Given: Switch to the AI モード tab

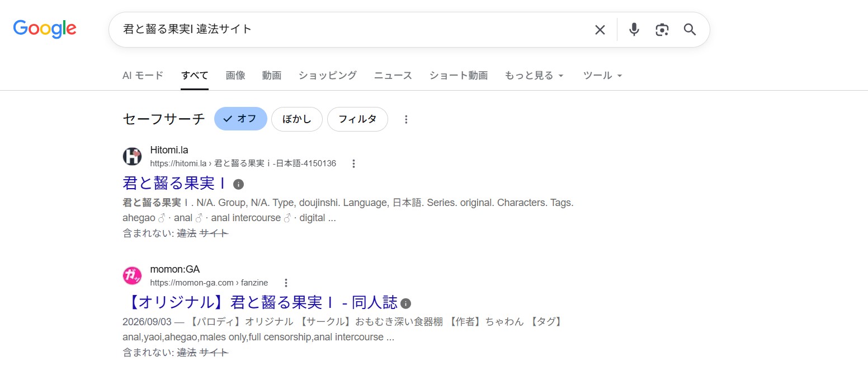Looking at the screenshot, I should point(143,76).
